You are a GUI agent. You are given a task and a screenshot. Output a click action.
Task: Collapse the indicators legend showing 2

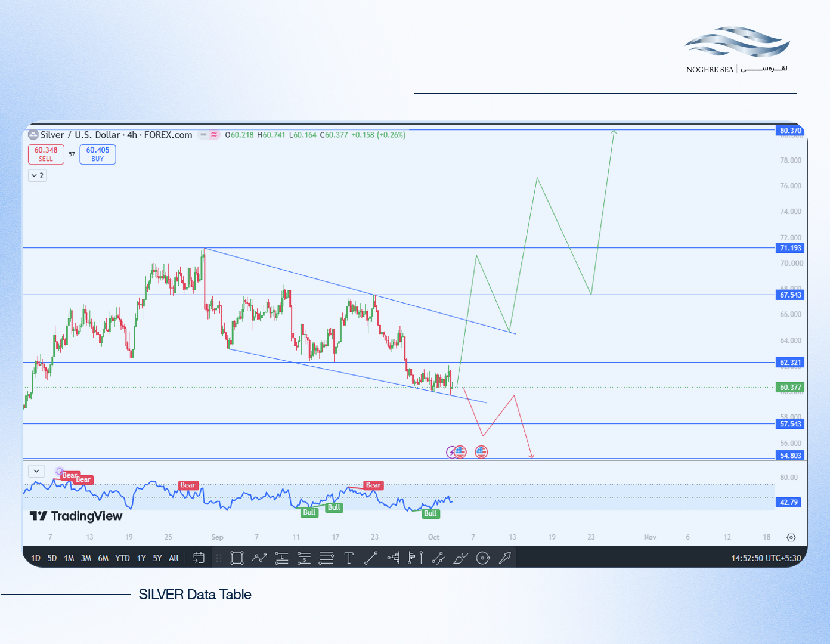[37, 175]
